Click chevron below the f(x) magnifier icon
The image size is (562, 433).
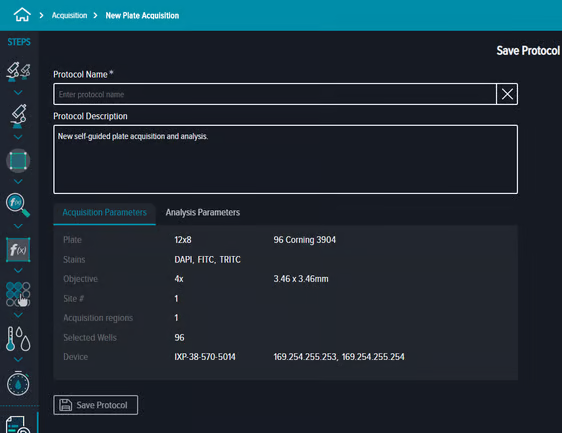tap(18, 226)
